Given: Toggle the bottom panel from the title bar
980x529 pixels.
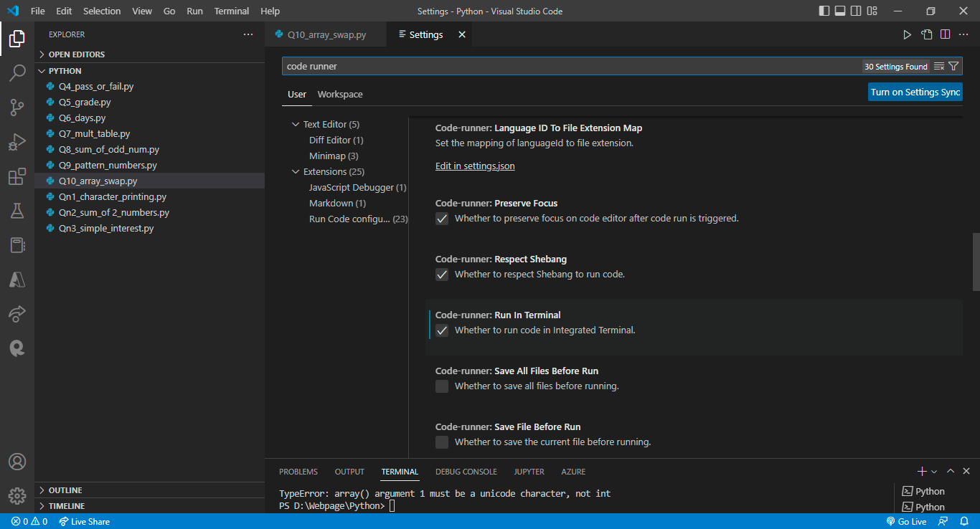Looking at the screenshot, I should tap(839, 11).
